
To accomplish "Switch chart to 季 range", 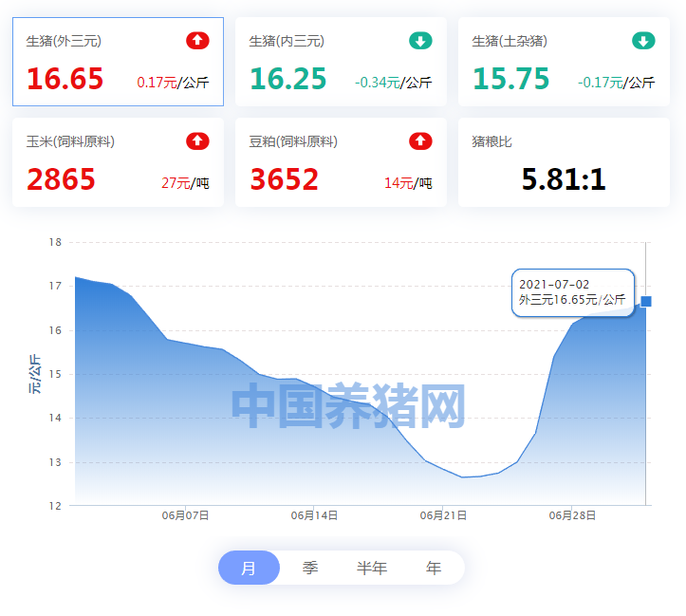I will 310,568.
